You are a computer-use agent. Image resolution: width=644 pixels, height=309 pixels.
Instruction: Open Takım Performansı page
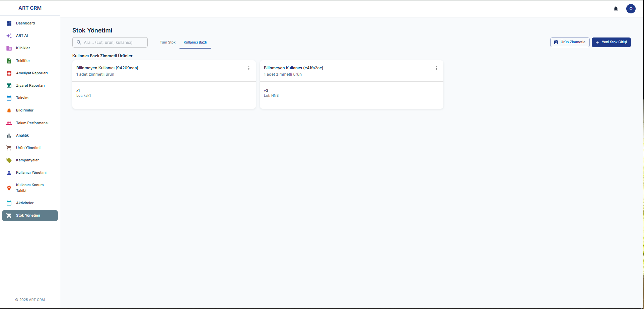(x=32, y=123)
